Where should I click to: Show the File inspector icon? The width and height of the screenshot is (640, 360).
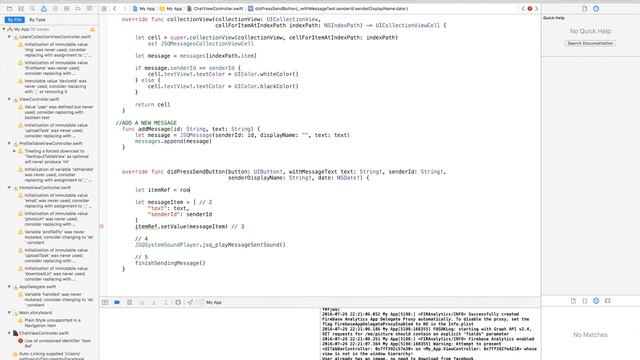pyautogui.click(x=584, y=9)
